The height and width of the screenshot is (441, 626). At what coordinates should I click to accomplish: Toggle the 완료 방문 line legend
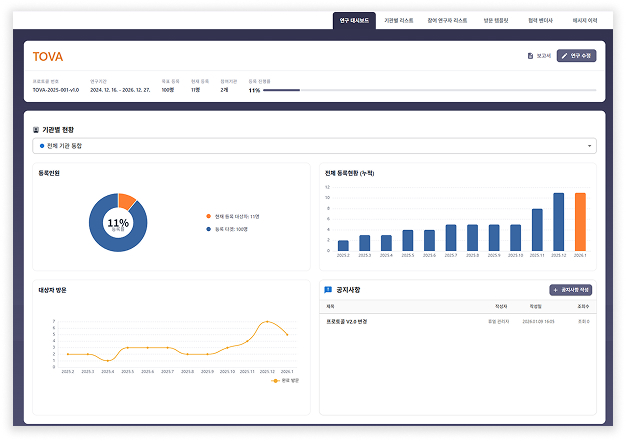pyautogui.click(x=285, y=381)
